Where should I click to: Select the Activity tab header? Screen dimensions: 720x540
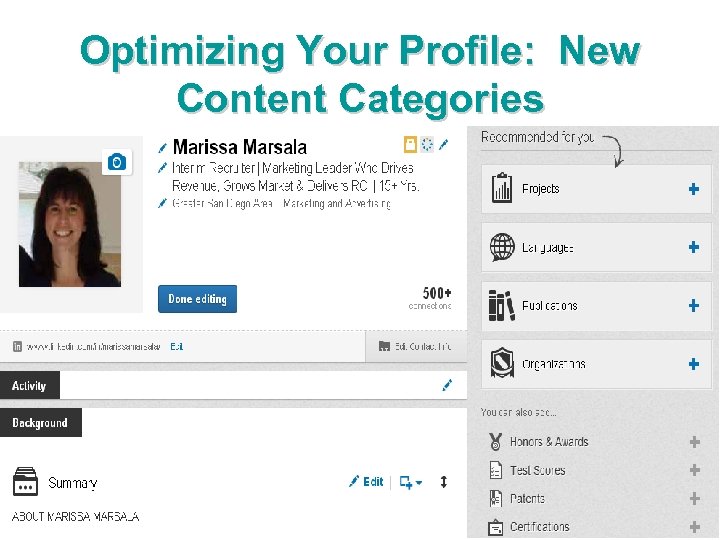pyautogui.click(x=30, y=385)
